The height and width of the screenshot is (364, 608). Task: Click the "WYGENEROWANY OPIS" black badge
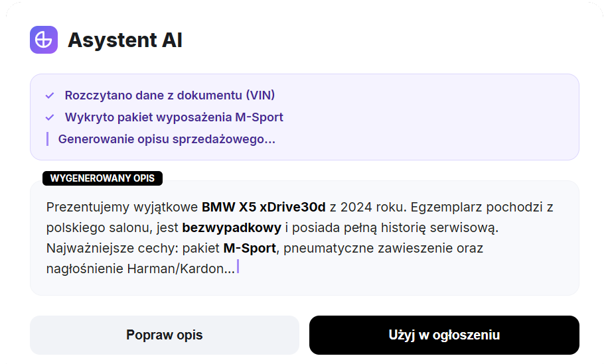point(102,178)
